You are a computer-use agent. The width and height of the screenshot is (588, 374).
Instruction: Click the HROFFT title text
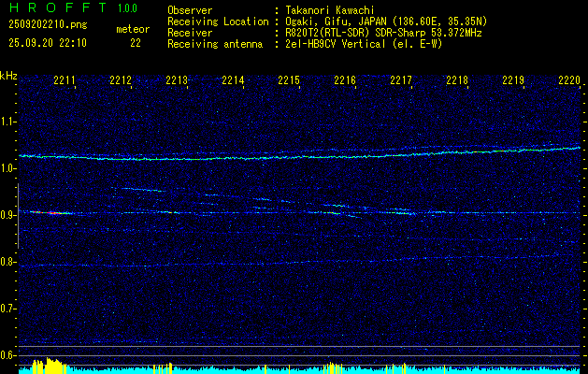coord(58,7)
